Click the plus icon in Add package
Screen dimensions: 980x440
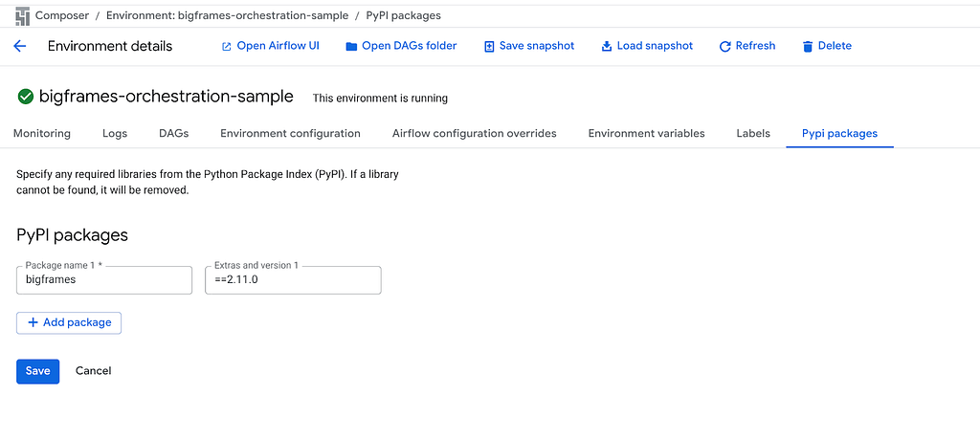(33, 323)
